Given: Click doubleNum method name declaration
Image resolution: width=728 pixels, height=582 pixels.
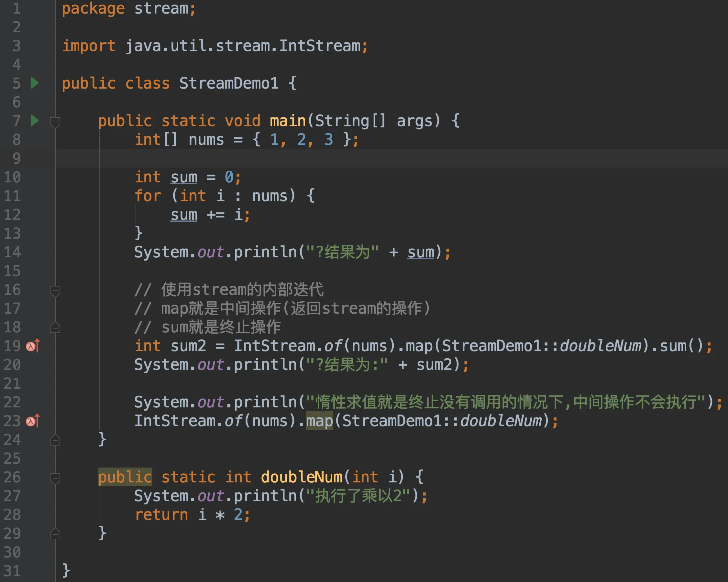Looking at the screenshot, I should pos(302,477).
